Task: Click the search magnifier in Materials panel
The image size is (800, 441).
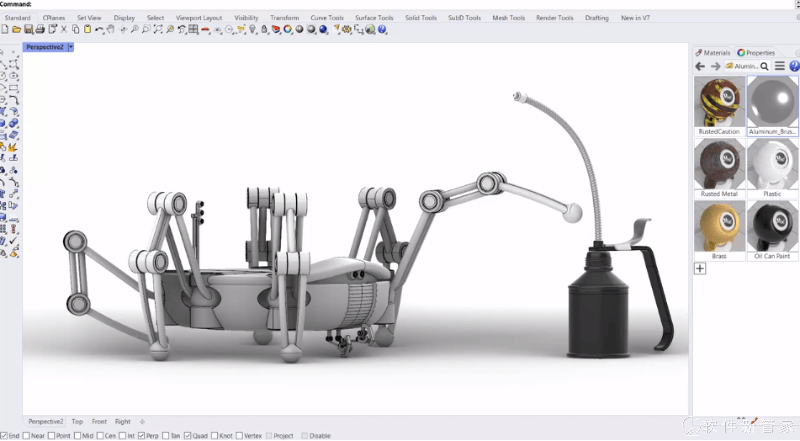Action: 766,66
